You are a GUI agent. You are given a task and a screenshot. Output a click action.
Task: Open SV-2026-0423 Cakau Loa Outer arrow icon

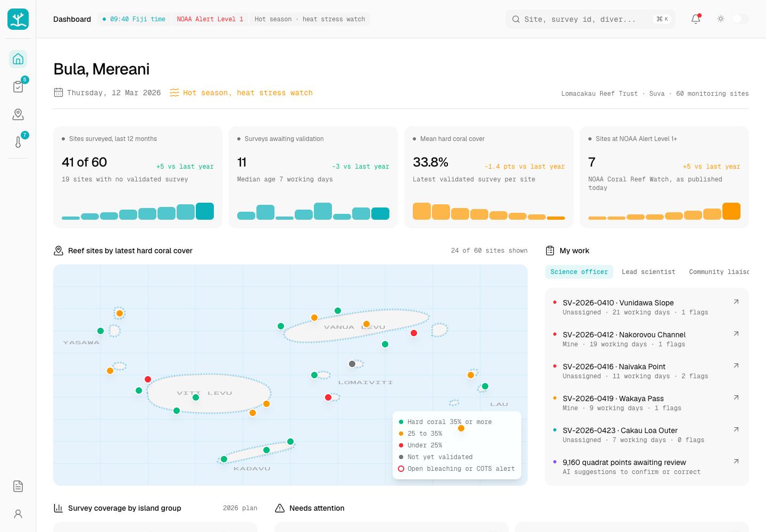[x=736, y=429]
